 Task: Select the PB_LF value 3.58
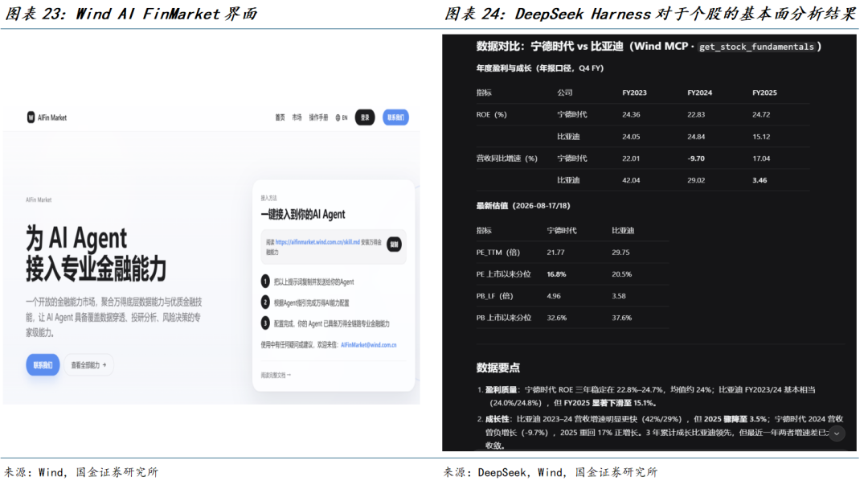pos(619,297)
